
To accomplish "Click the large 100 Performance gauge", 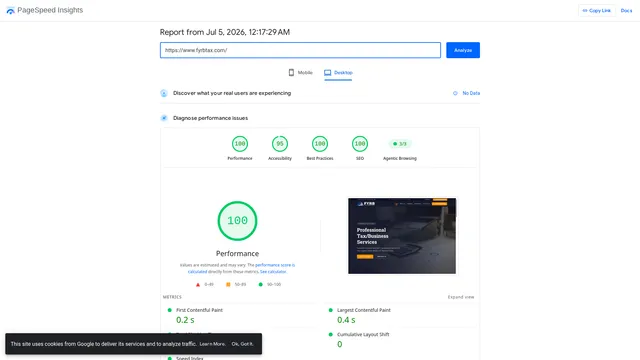I will [237, 221].
